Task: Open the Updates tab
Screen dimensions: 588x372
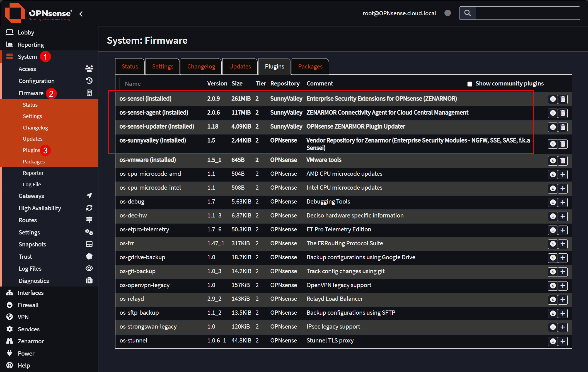Action: [x=239, y=66]
